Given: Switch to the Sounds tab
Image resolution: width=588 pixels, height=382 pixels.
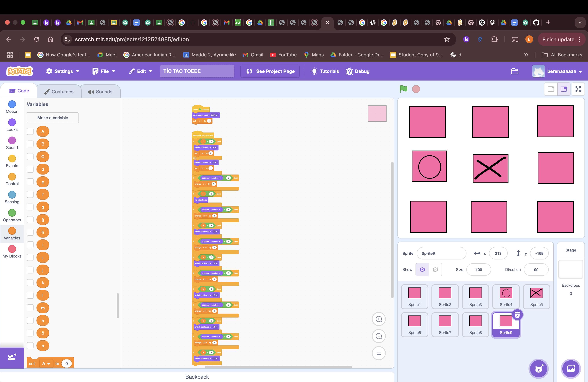Looking at the screenshot, I should click(100, 92).
